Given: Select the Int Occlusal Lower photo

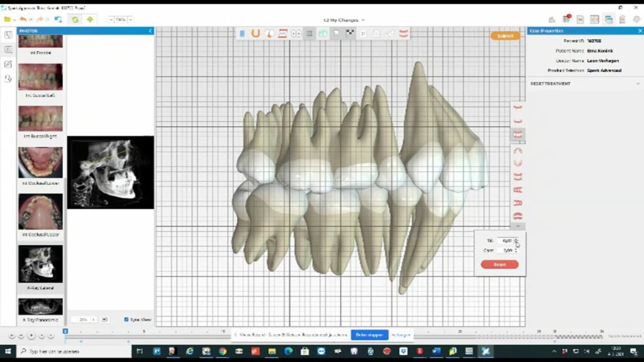Looking at the screenshot, I should tap(40, 163).
